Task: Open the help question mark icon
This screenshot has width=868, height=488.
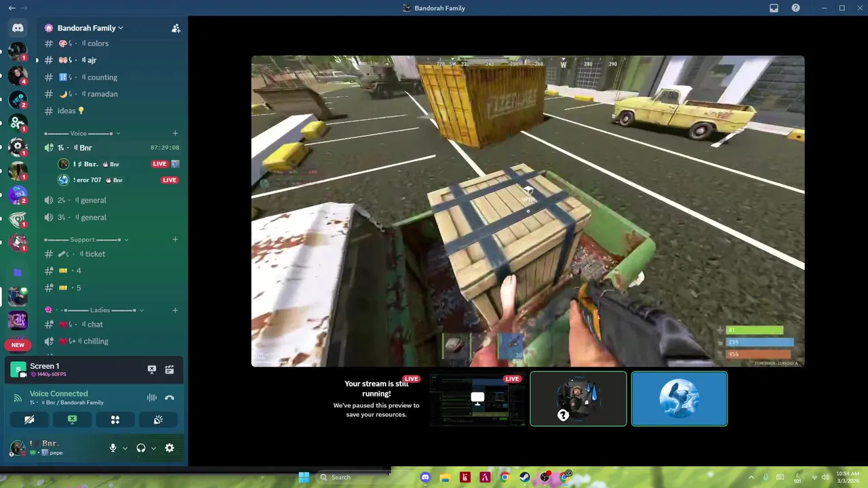Action: tap(795, 8)
